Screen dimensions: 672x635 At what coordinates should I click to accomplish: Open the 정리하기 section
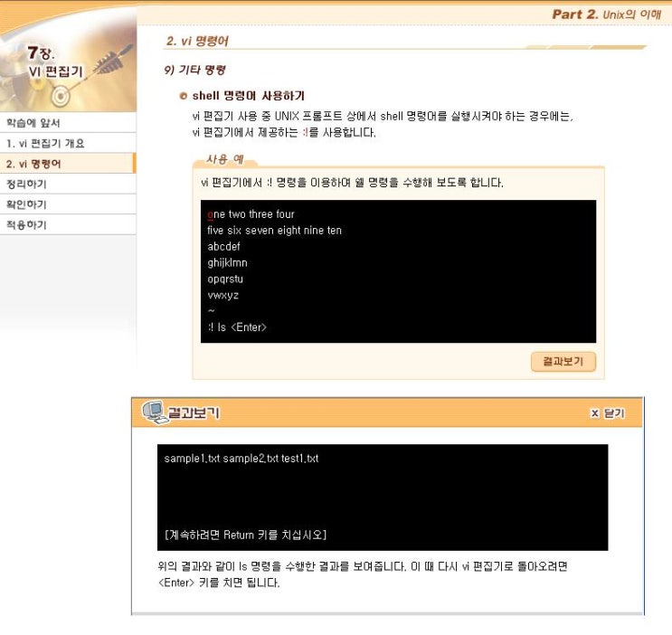tap(25, 185)
